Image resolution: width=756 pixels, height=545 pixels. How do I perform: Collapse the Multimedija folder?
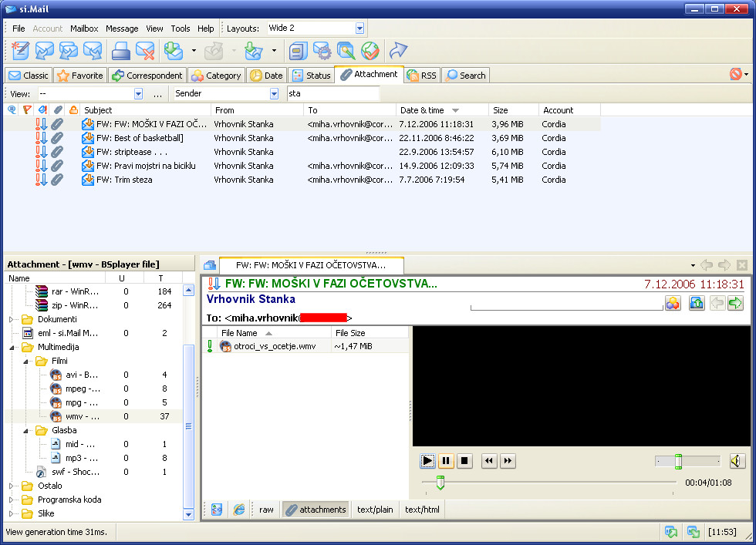(x=11, y=348)
